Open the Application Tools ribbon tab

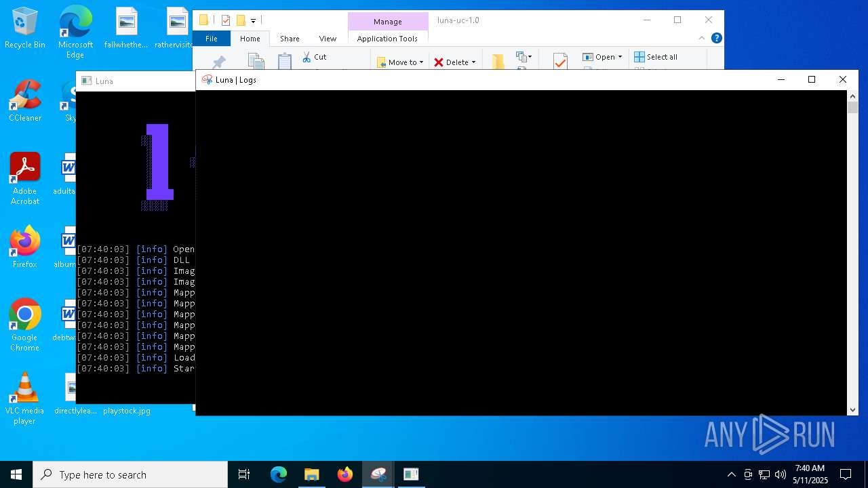387,39
